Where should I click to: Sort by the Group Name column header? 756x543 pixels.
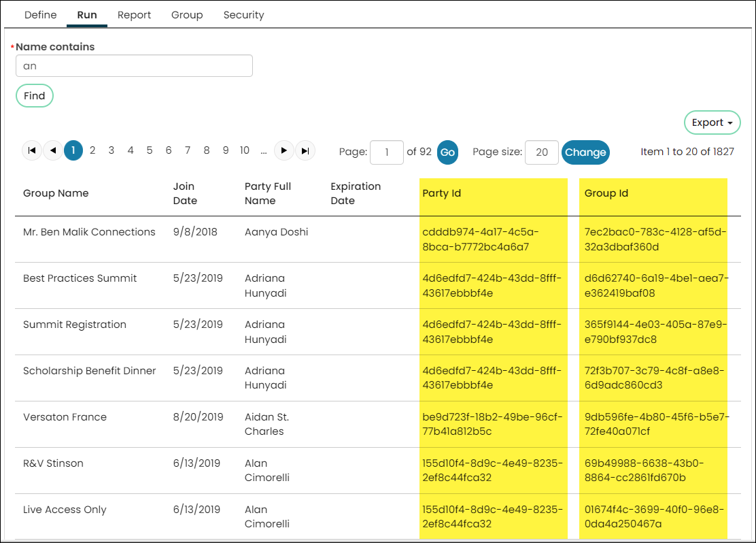coord(56,193)
